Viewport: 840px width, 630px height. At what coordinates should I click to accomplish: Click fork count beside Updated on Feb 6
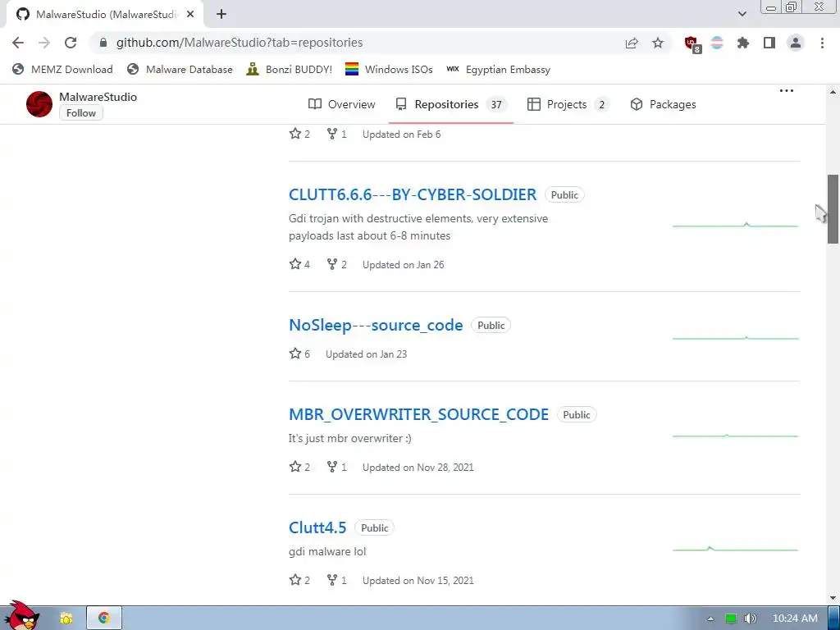click(x=337, y=134)
